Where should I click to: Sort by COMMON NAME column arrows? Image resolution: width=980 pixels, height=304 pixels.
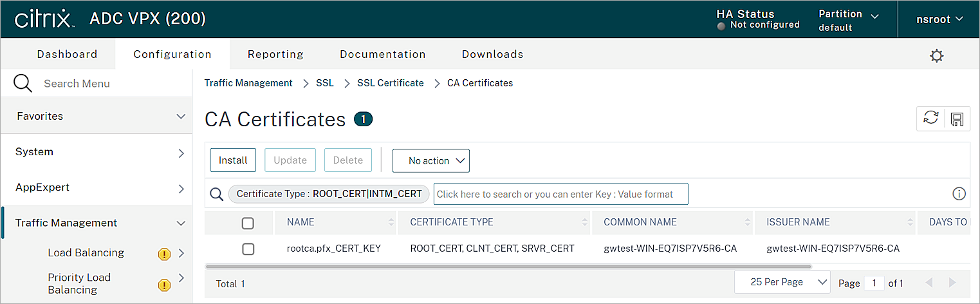tap(748, 222)
